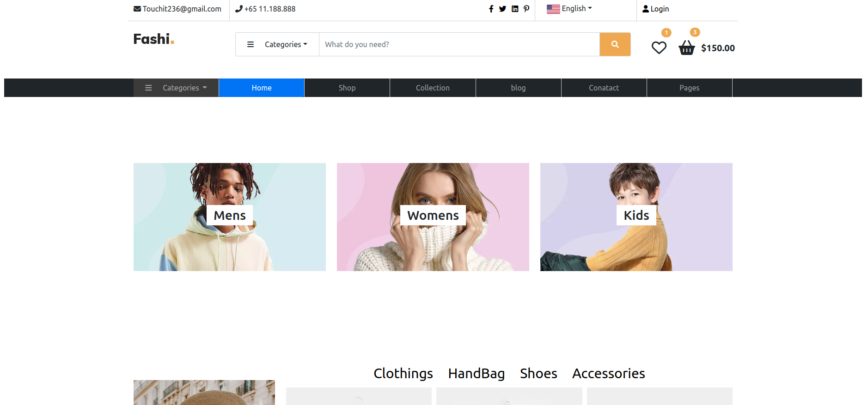868x405 pixels.
Task: Click the LinkedIn icon
Action: 515,9
